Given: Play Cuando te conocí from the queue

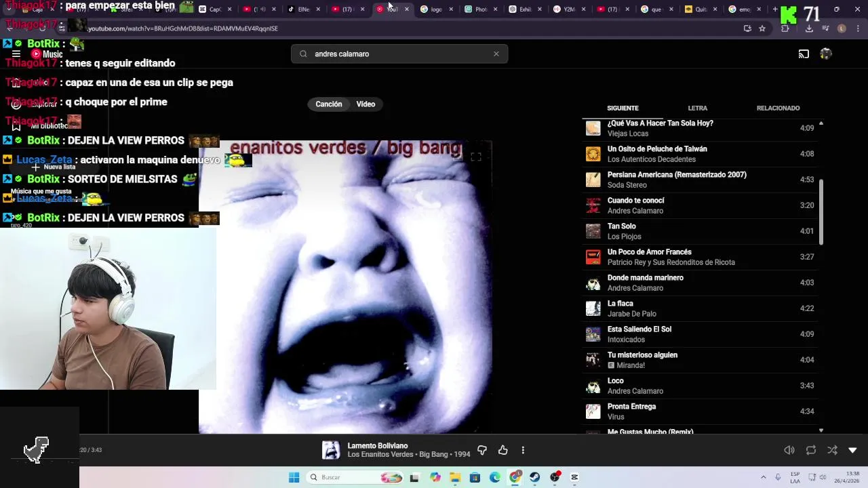Looking at the screenshot, I should (x=699, y=205).
